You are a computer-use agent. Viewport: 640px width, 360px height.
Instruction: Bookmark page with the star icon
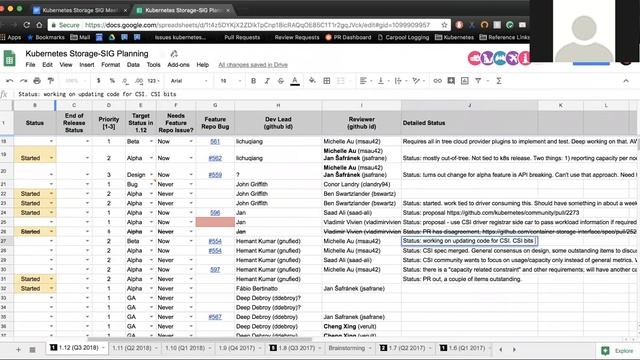tap(444, 25)
